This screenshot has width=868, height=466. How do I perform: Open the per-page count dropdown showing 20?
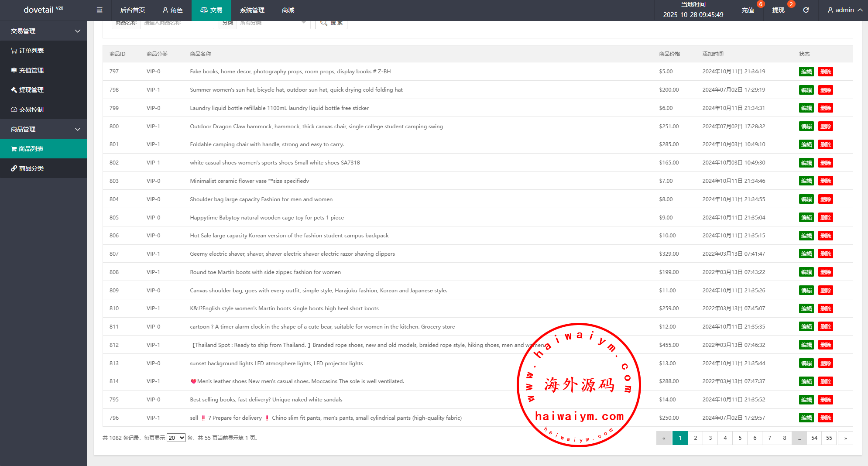(176, 438)
